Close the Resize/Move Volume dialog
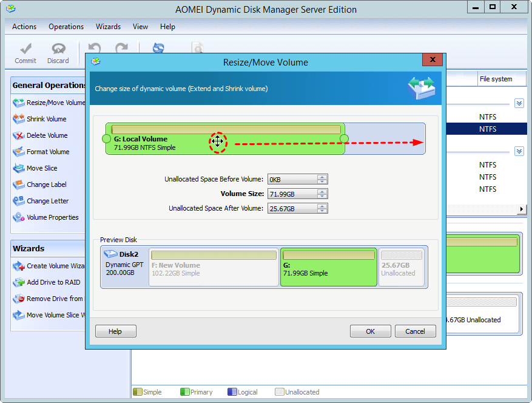Screen dimensions: 532x403 433,59
